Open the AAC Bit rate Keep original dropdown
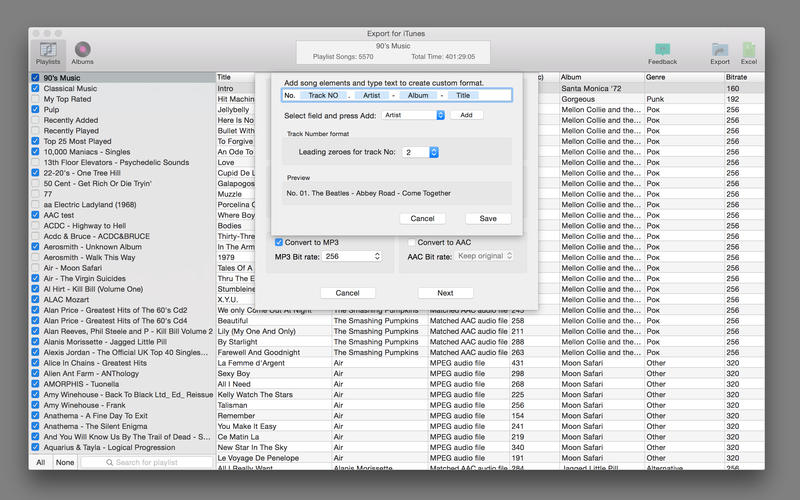Viewport: 800px width, 500px height. click(x=484, y=256)
